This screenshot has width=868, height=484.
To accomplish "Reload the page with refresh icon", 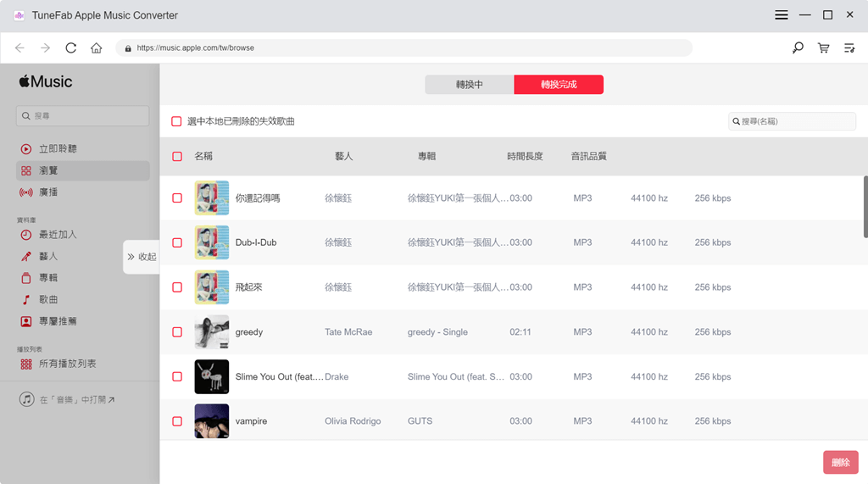I will (x=71, y=48).
